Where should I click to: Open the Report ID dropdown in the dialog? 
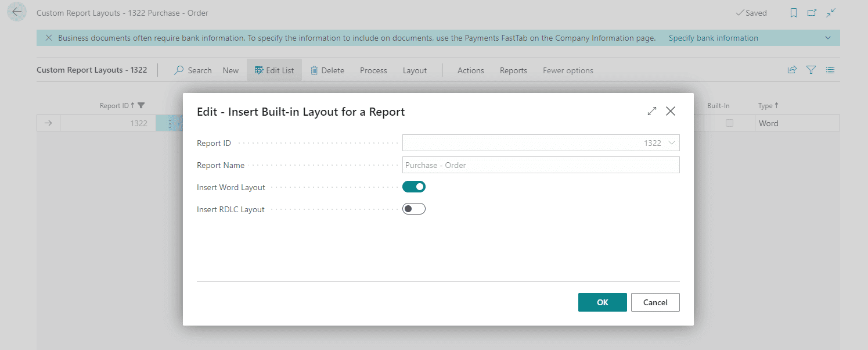point(672,142)
